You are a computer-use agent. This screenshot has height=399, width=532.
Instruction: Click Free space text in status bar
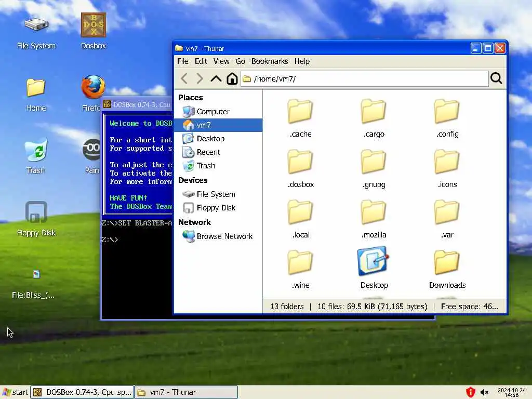[x=469, y=307]
